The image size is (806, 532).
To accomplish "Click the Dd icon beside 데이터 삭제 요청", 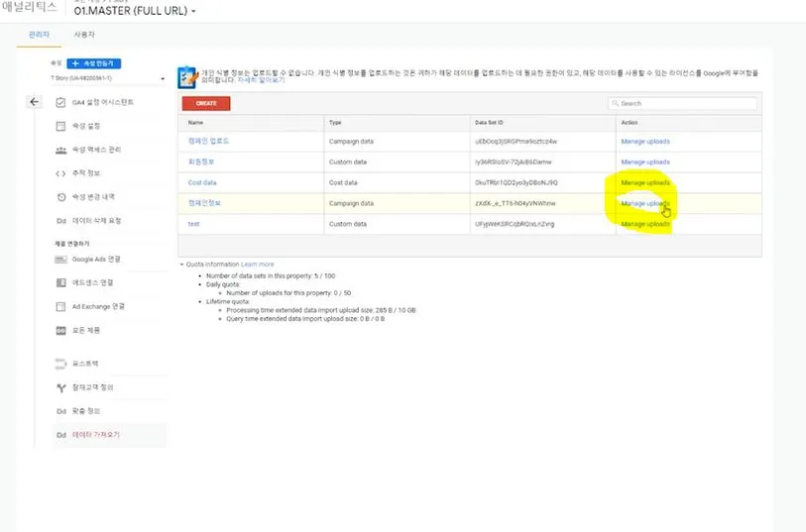I will (x=61, y=221).
